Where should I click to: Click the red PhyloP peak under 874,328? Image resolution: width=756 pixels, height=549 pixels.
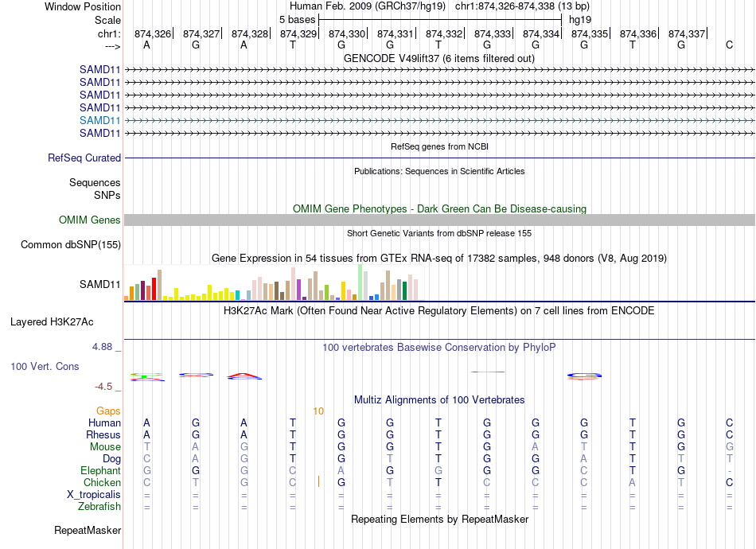tap(244, 376)
